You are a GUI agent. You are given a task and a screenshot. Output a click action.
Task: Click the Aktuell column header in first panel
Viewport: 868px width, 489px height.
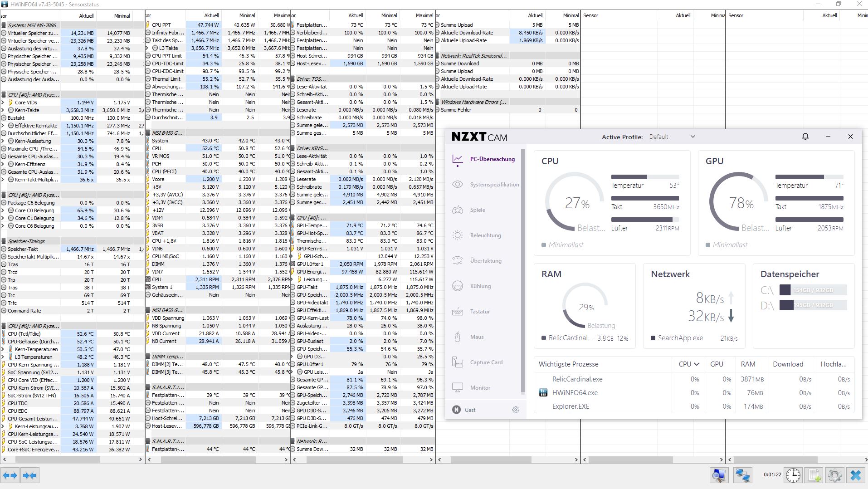(86, 15)
